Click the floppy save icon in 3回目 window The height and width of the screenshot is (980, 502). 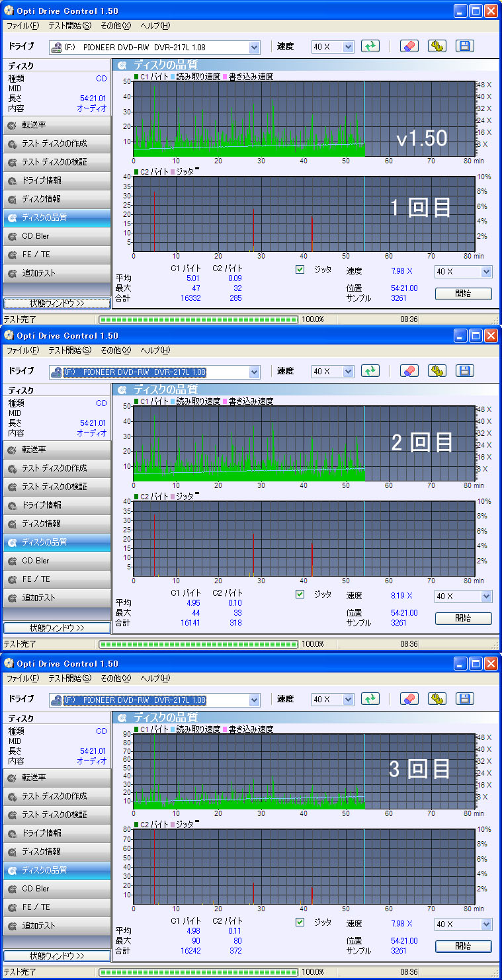[x=464, y=699]
